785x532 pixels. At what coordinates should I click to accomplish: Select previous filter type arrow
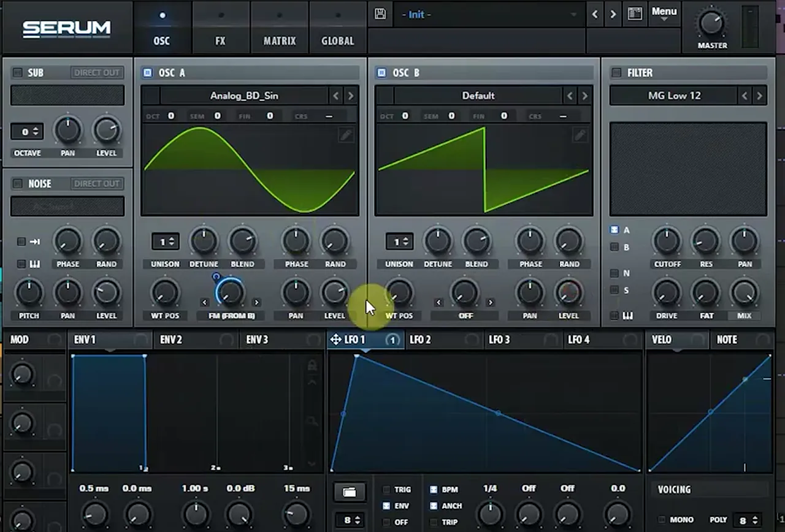[745, 96]
